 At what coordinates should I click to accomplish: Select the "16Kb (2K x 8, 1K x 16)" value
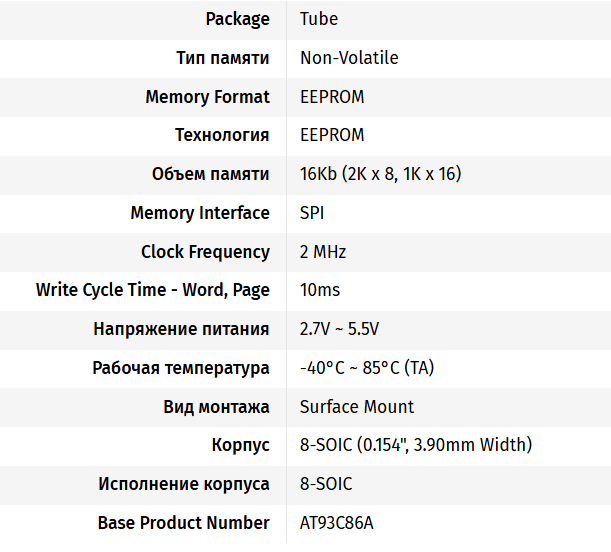[x=380, y=174]
